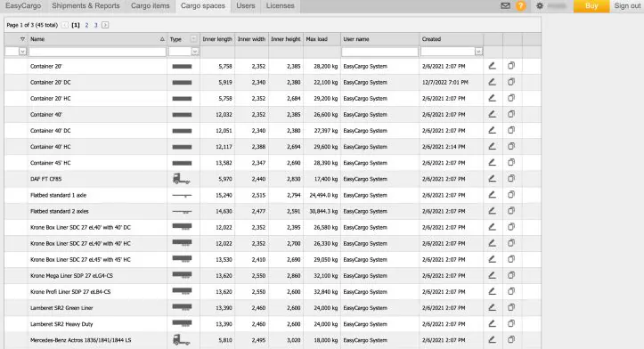The width and height of the screenshot is (644, 349).
Task: Open the Licenses tab
Action: click(280, 5)
